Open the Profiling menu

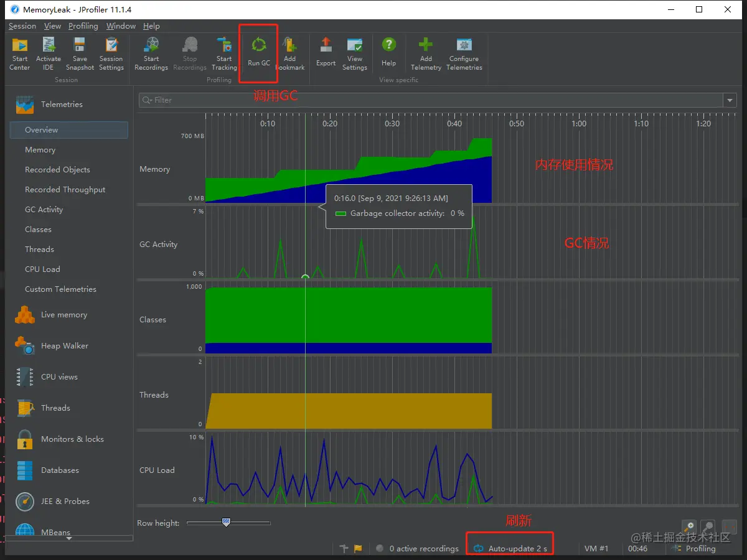(x=83, y=26)
